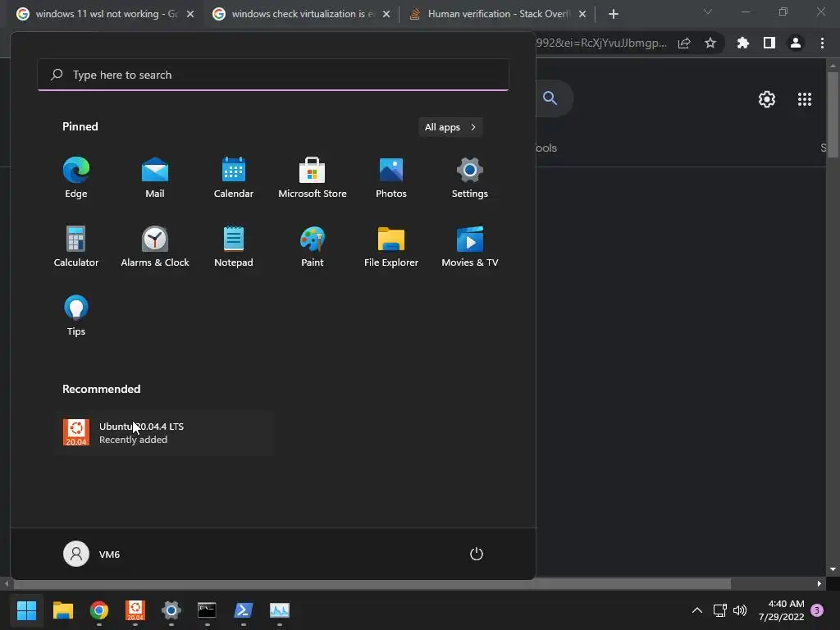
Task: Click the vertical scrollbar of Chrome page
Action: (833, 115)
